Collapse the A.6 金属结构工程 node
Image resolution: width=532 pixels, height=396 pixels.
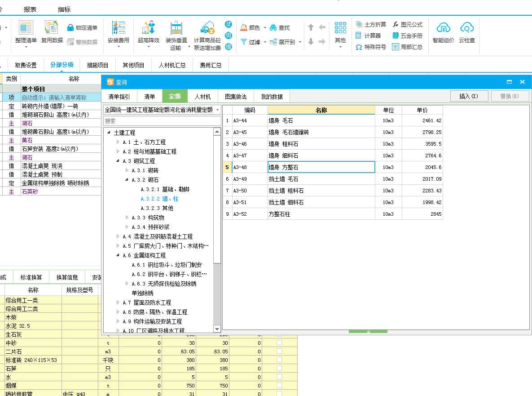pos(118,255)
